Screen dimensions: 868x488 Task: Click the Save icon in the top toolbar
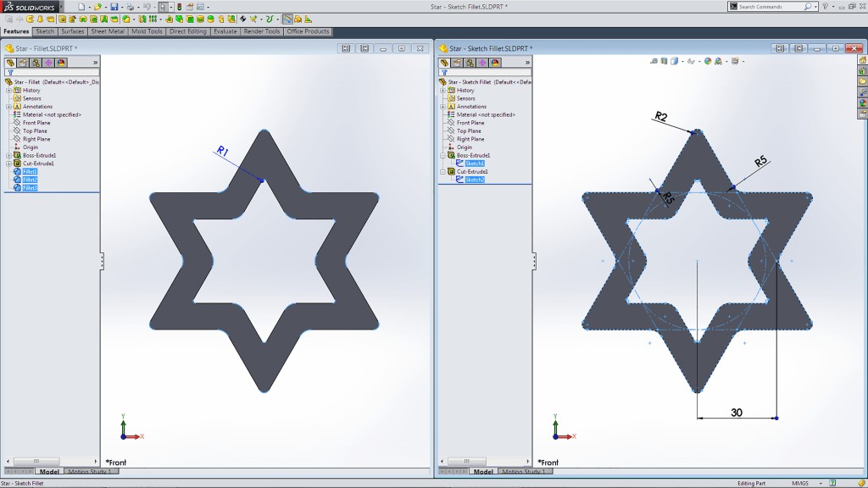(x=114, y=7)
